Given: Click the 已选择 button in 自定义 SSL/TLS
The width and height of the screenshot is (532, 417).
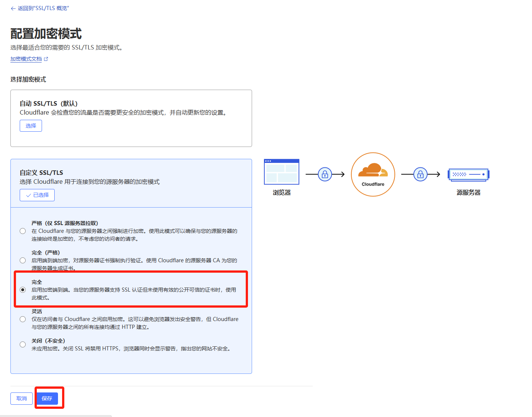Looking at the screenshot, I should point(37,195).
